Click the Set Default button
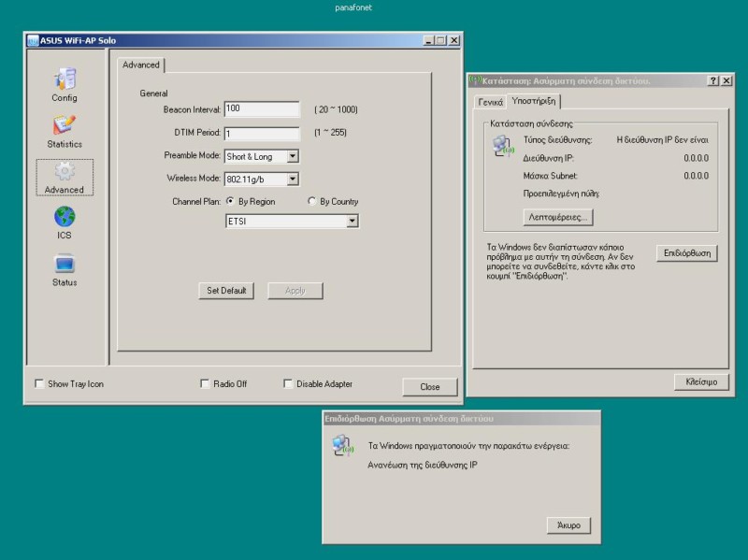Screen dimensions: 748x560 click(x=226, y=291)
